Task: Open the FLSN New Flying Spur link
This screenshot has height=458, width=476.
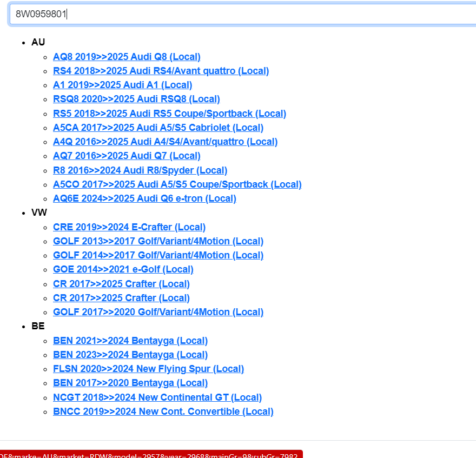Action: point(148,369)
